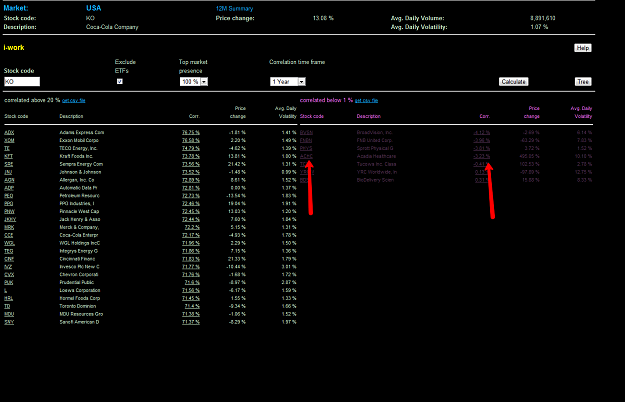Viewport: 625px width, 402px height.
Task: Click the Tree button
Action: pyautogui.click(x=583, y=82)
